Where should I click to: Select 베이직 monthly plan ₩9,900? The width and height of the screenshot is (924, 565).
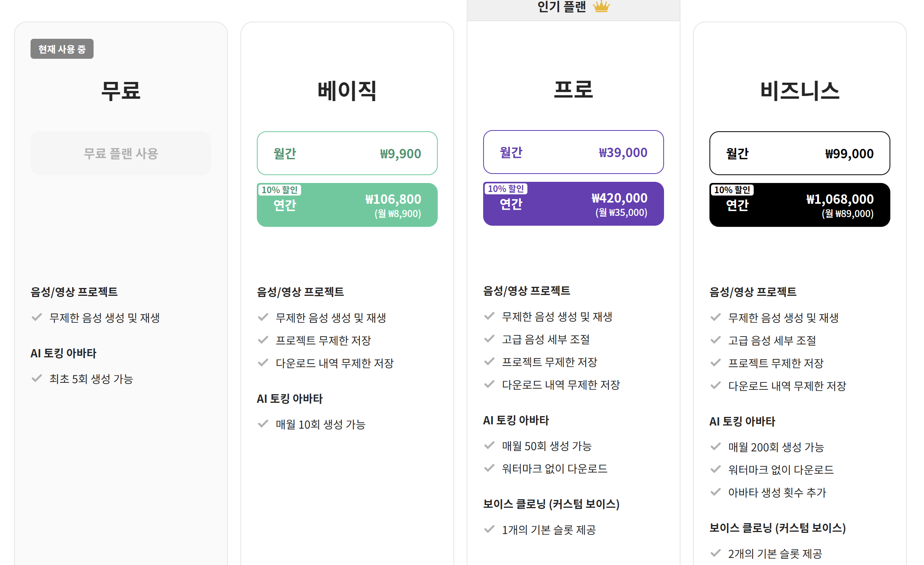(347, 153)
